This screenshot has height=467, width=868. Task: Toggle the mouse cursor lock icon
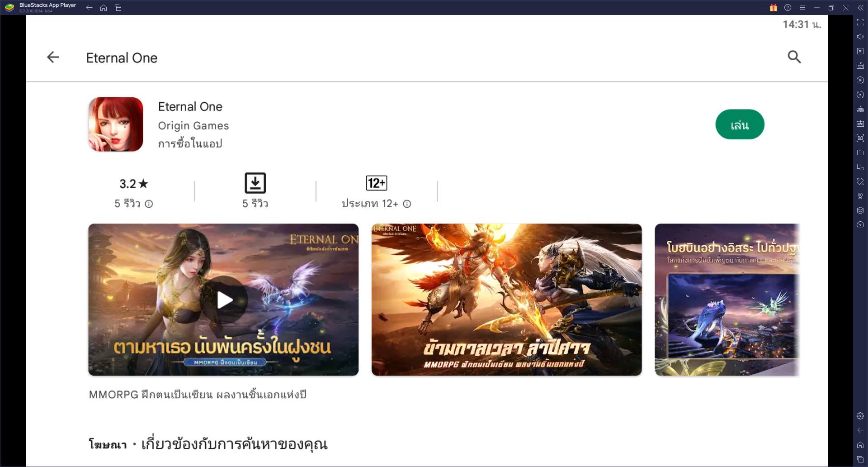point(860,51)
